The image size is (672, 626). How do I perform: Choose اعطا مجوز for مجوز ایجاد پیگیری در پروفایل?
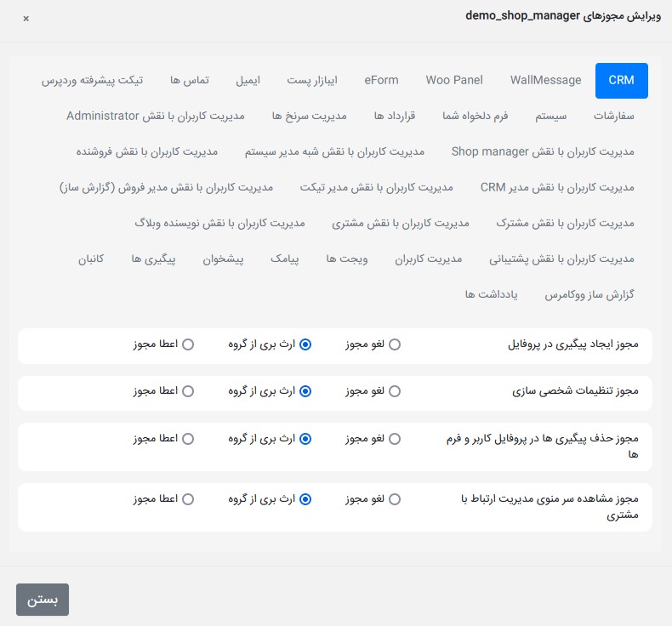(x=188, y=344)
